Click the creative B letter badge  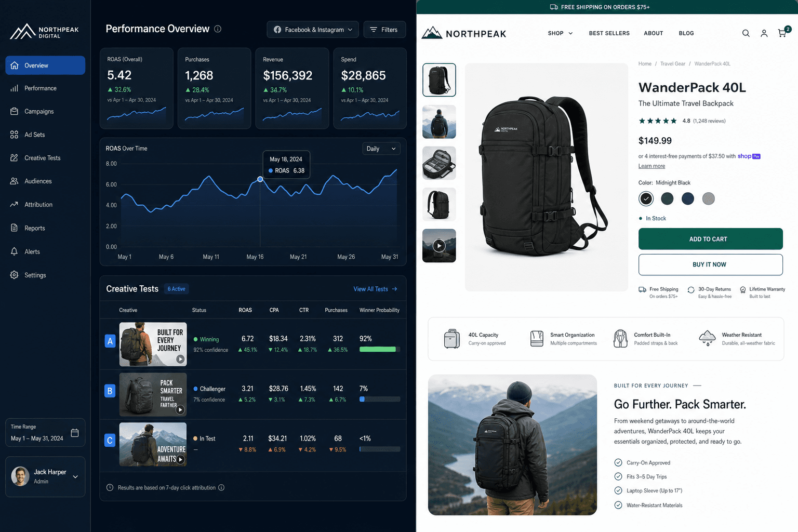pyautogui.click(x=110, y=391)
